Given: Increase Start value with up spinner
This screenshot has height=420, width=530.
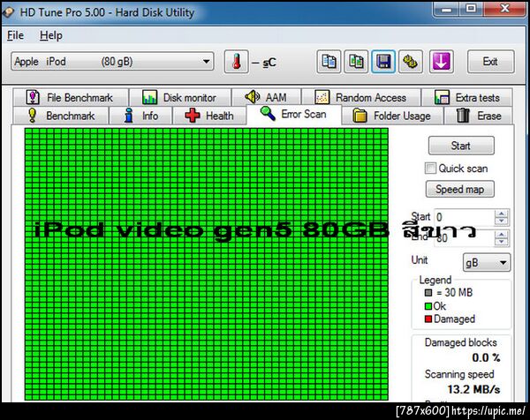Looking at the screenshot, I should (x=502, y=214).
